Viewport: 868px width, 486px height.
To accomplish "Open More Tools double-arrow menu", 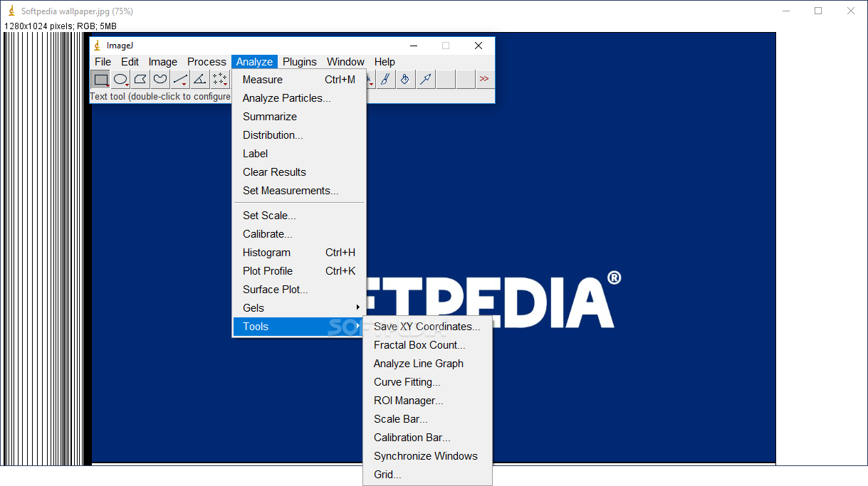I will (x=485, y=80).
